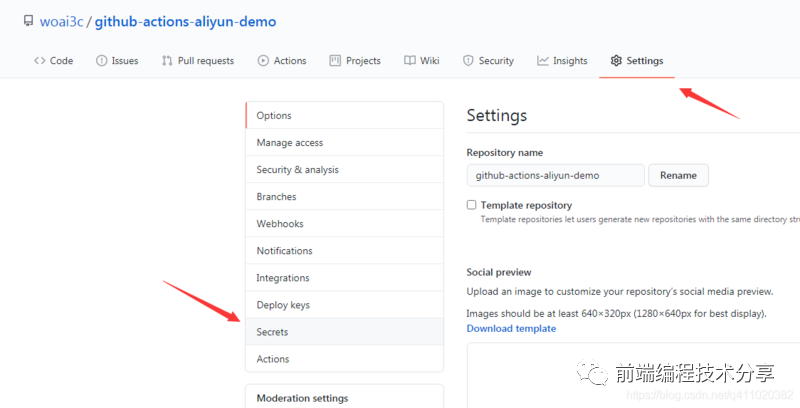Click the Settings gear icon
Viewport: 800px width, 408px height.
pyautogui.click(x=616, y=61)
